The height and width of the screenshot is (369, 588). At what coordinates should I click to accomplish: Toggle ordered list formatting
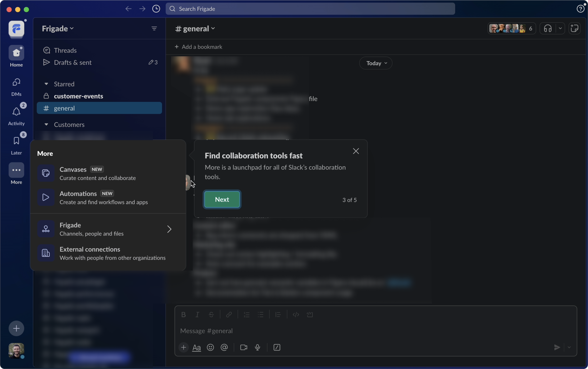pyautogui.click(x=247, y=315)
